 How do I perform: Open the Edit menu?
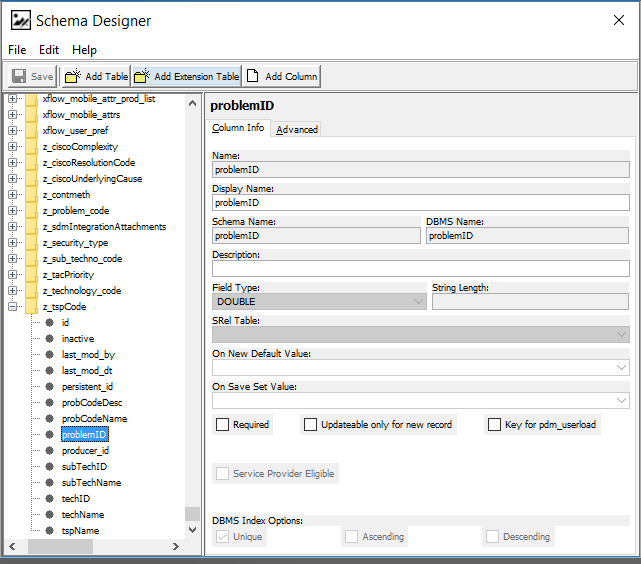pos(49,50)
